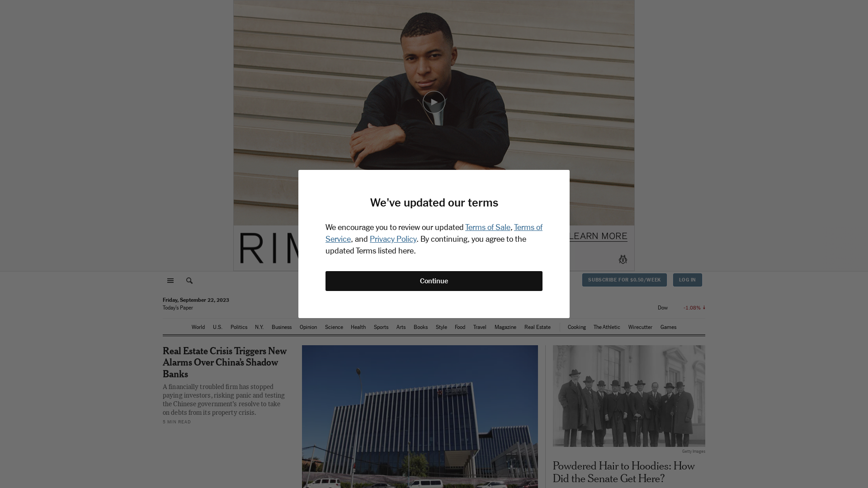The image size is (868, 488).
Task: Open the Wirecutter navigation item
Action: point(640,327)
